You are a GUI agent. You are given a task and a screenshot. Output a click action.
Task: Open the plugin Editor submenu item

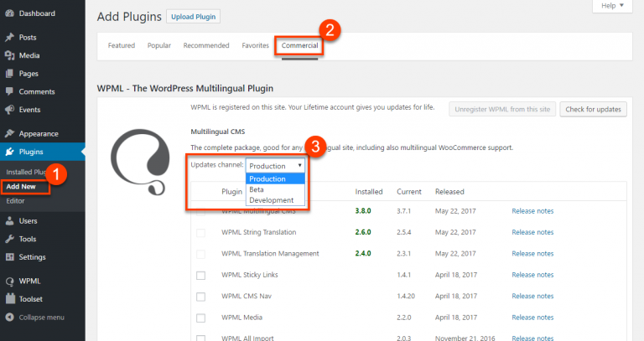(15, 201)
